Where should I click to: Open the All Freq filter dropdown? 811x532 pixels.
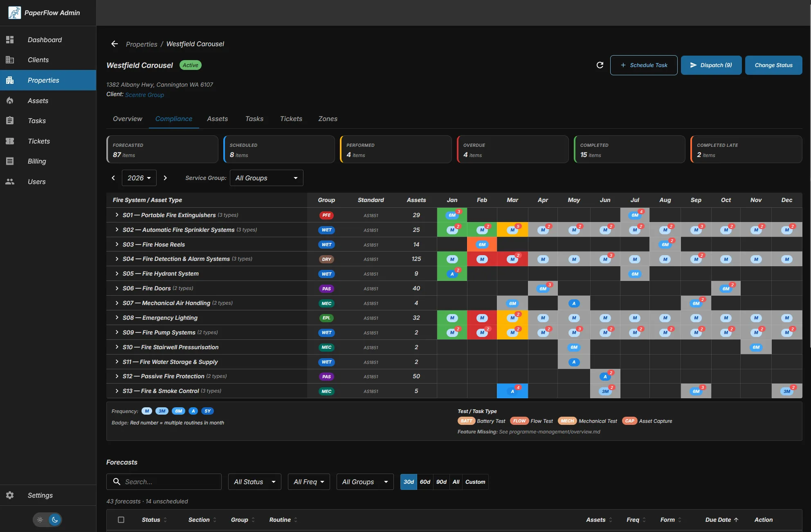(x=308, y=482)
